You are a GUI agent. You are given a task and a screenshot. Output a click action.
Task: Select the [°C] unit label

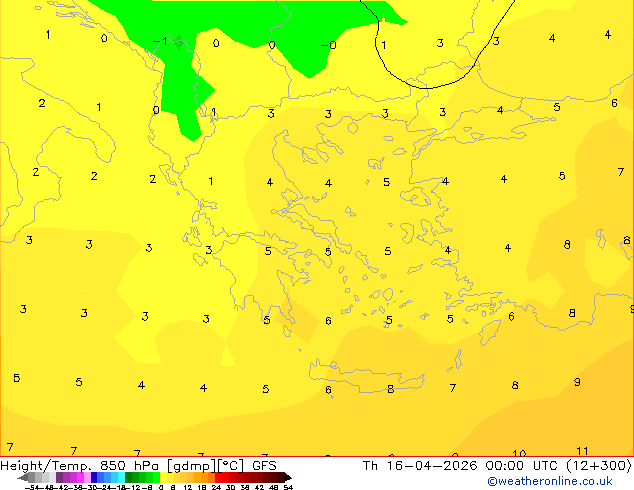(x=230, y=466)
